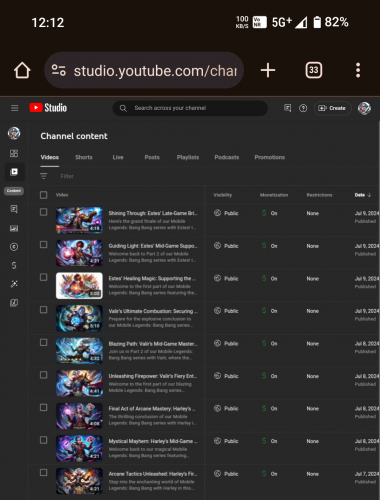Tap the browser home icon
380x500 pixels.
click(22, 70)
